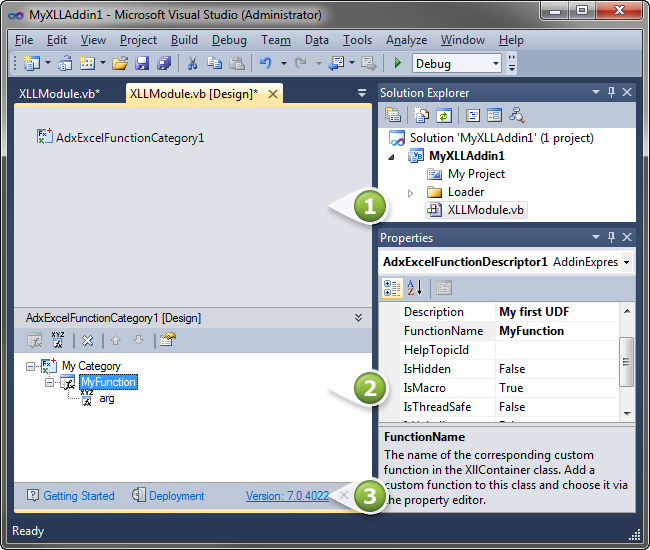Image resolution: width=650 pixels, height=550 pixels.
Task: Click the View Class Diagram icon
Action: [x=517, y=115]
